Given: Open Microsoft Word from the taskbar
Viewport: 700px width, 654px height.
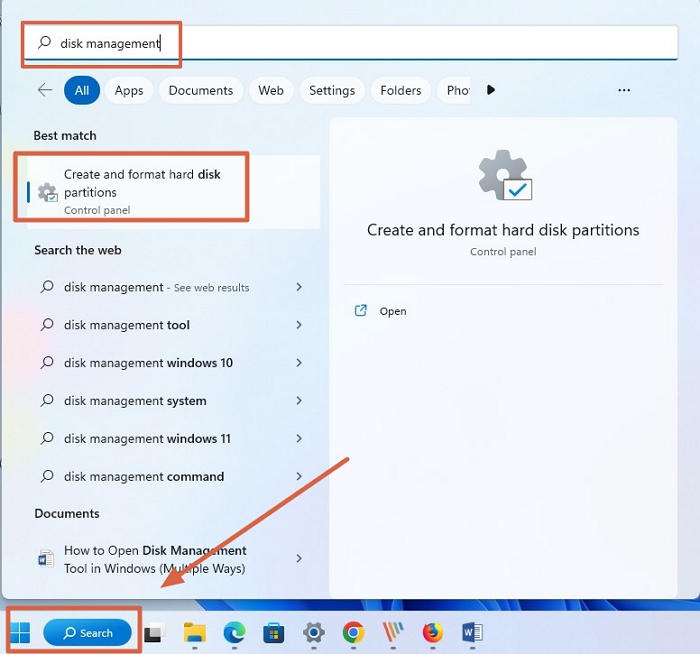Looking at the screenshot, I should pos(472,633).
